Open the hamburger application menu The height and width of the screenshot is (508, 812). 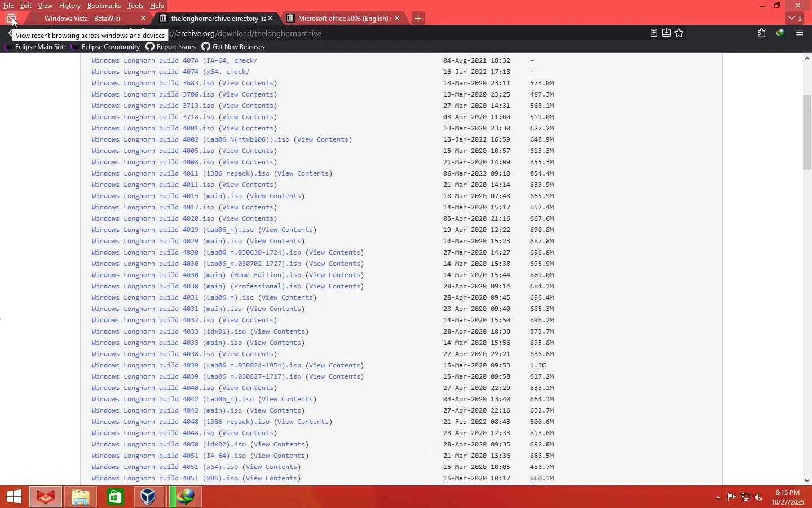(x=800, y=33)
